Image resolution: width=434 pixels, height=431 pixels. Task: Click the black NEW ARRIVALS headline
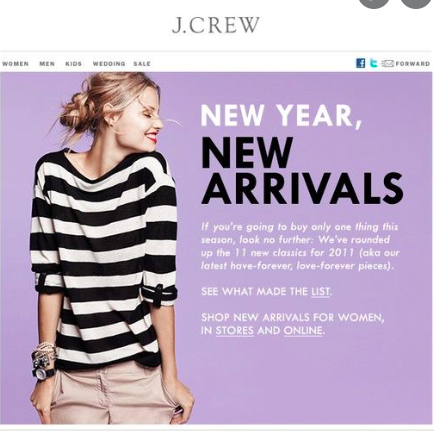tap(302, 170)
